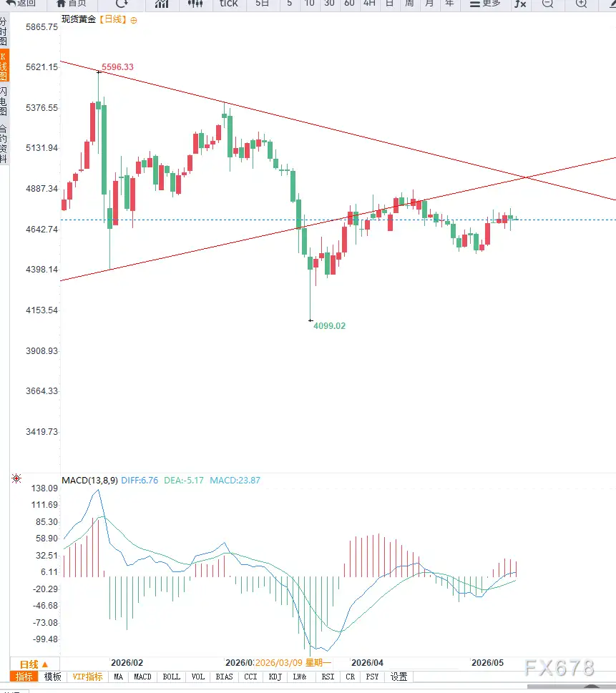Click the refresh circular arrow icon

(x=121, y=3)
